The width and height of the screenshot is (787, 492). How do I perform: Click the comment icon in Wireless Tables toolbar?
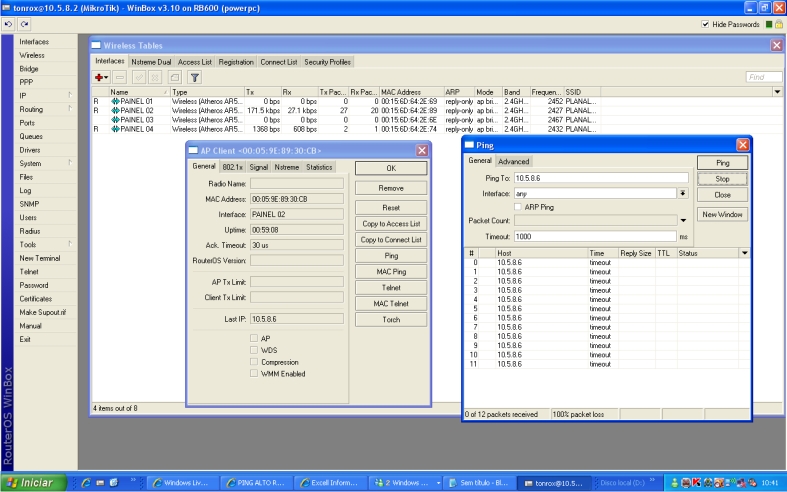[174, 77]
